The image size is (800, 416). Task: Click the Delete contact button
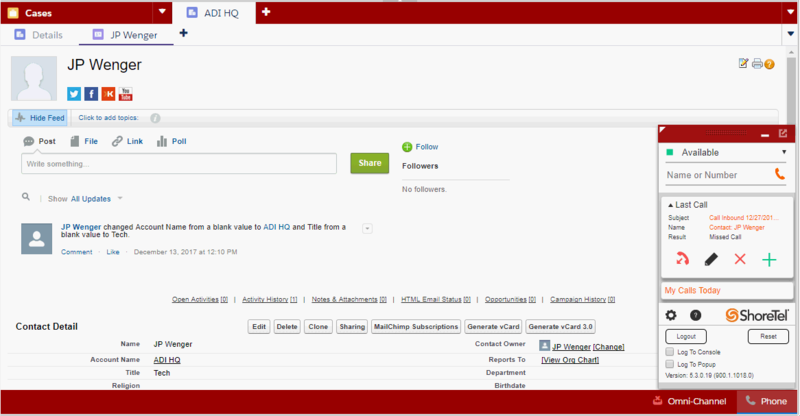[287, 327]
